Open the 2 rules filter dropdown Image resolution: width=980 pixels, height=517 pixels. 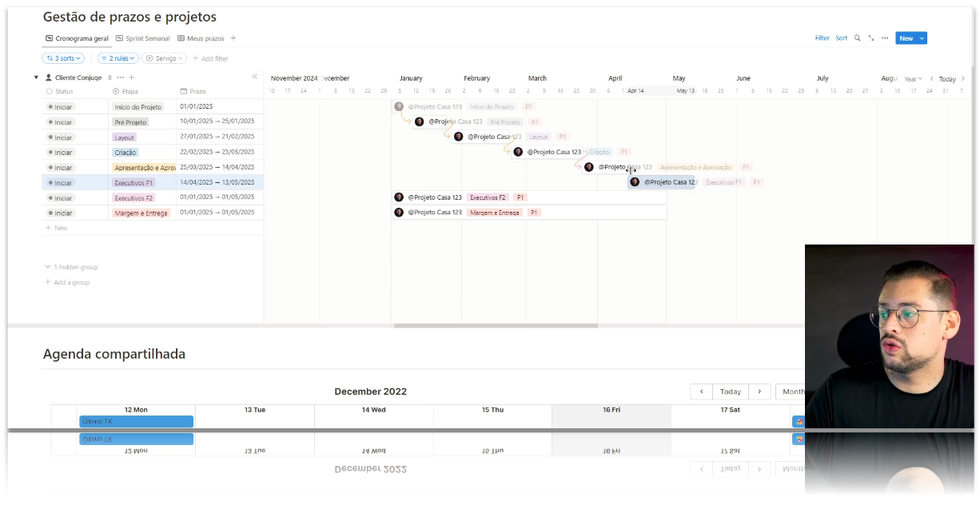click(x=118, y=58)
